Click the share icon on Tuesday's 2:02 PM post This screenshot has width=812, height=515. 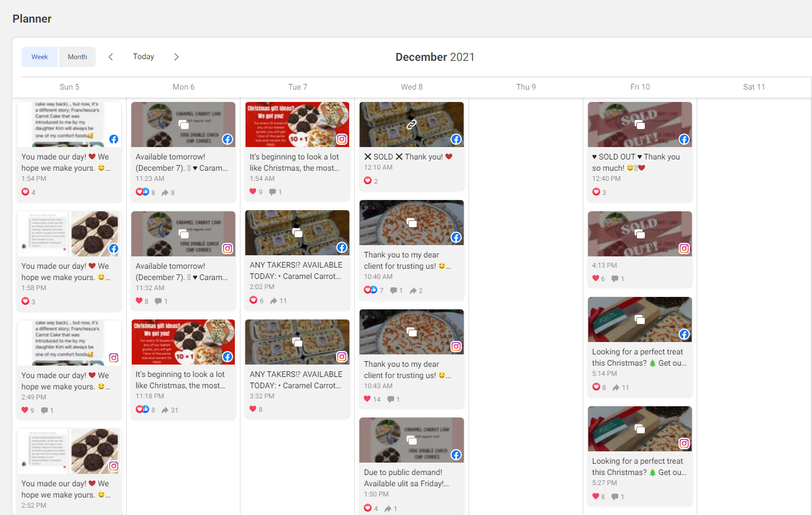coord(274,301)
